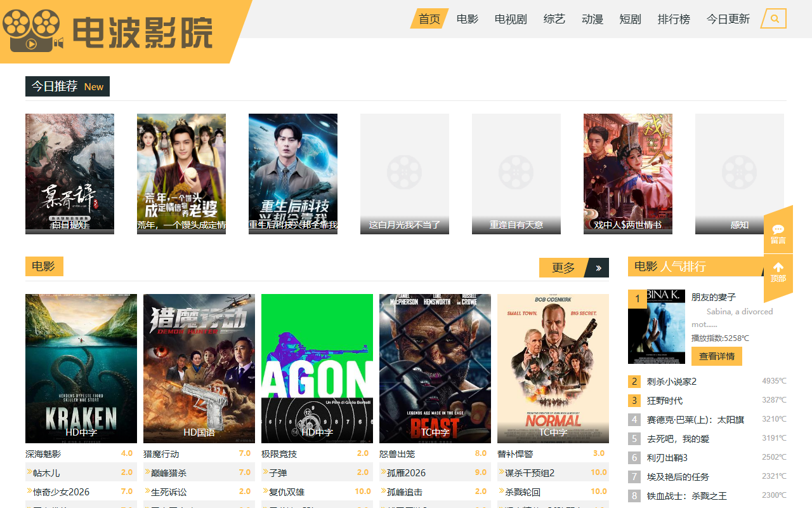812x508 pixels.
Task: Click the double-arrow beside 更多
Action: pos(598,268)
